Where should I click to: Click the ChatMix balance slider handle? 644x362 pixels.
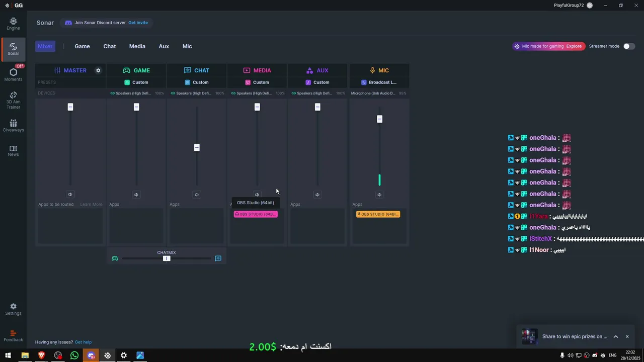(x=167, y=258)
